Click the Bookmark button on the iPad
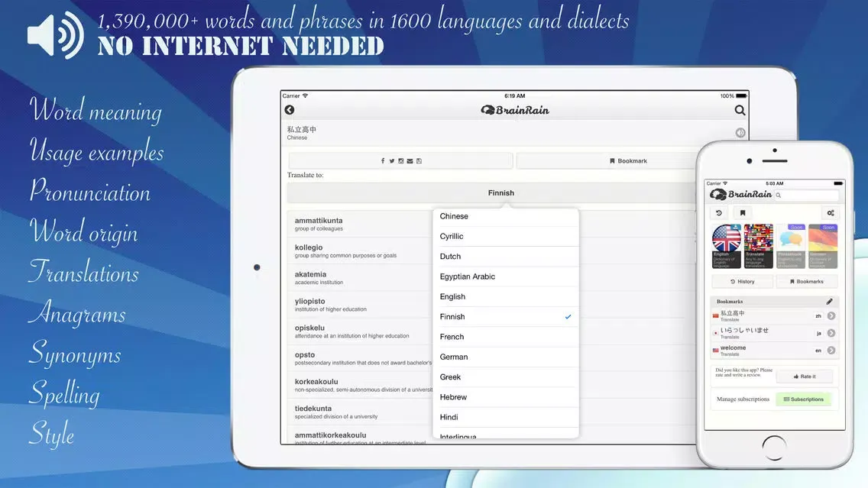 606,161
